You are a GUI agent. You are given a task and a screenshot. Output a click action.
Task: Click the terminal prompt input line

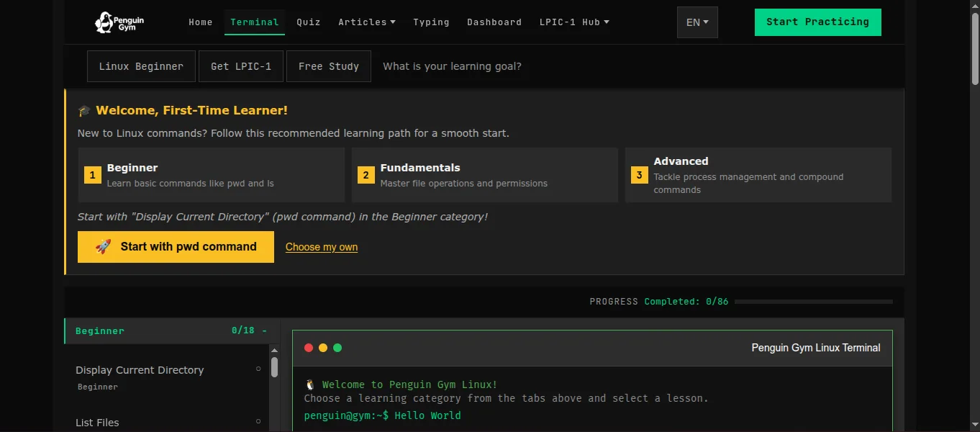pos(592,415)
